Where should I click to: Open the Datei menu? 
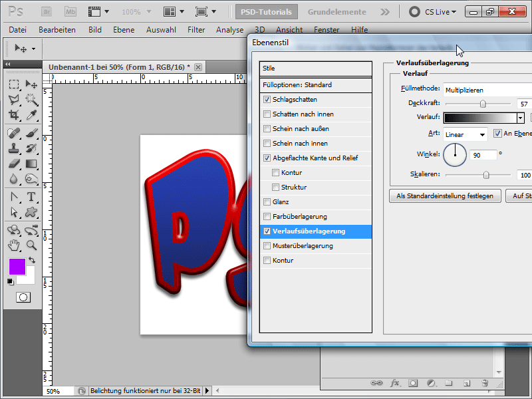(18, 30)
